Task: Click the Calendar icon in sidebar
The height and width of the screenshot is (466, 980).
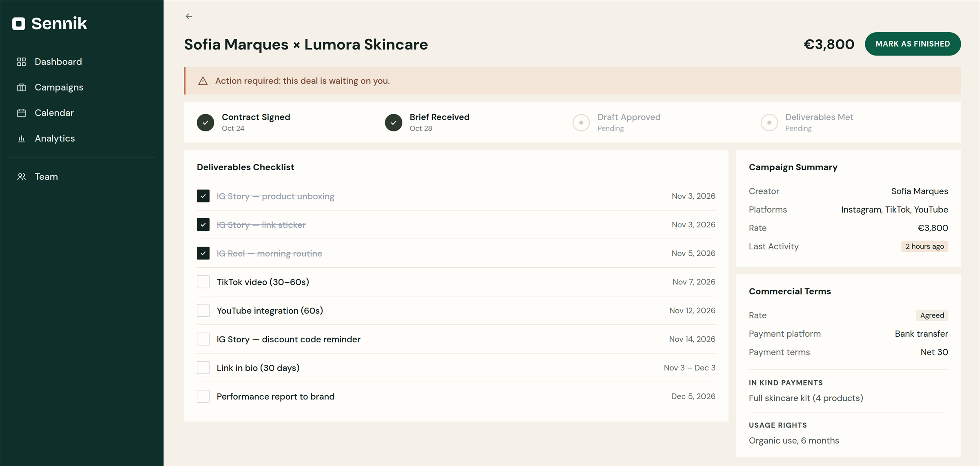Action: (22, 113)
